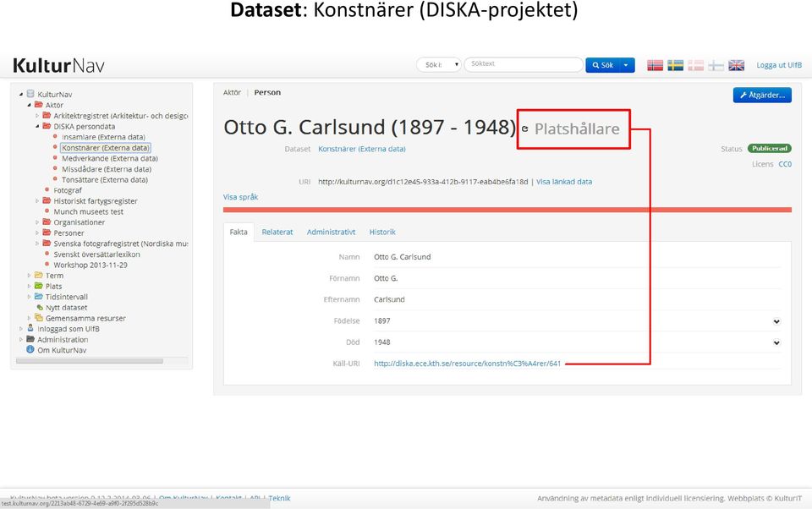Switch the site language to English flag
This screenshot has width=812, height=509.
pos(737,65)
